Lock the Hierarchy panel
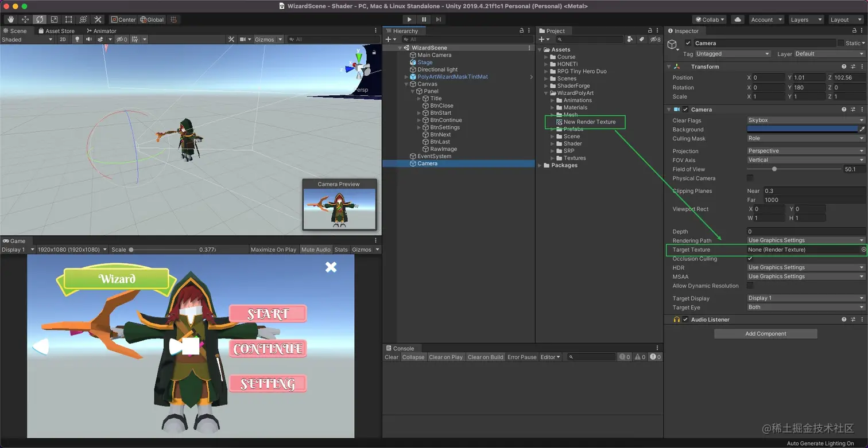868x448 pixels. 521,31
